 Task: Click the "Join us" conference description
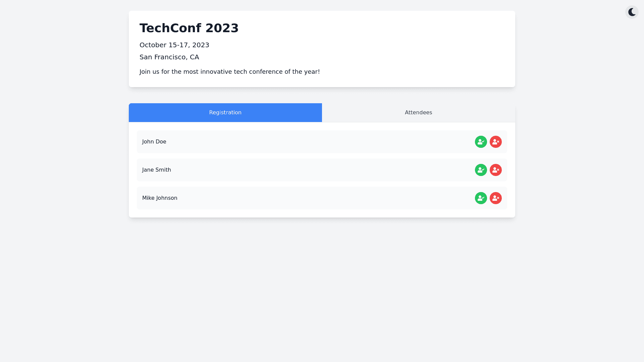(x=229, y=72)
